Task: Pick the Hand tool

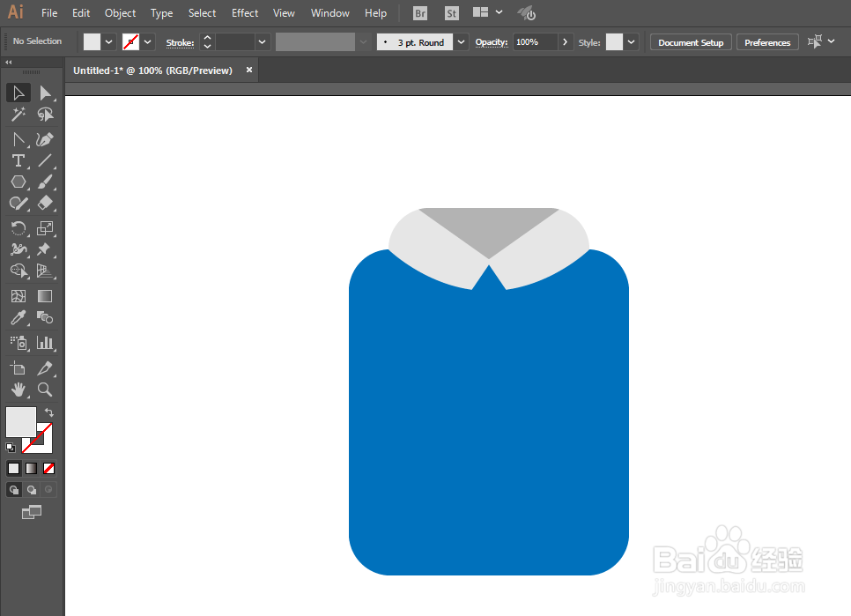Action: tap(18, 390)
